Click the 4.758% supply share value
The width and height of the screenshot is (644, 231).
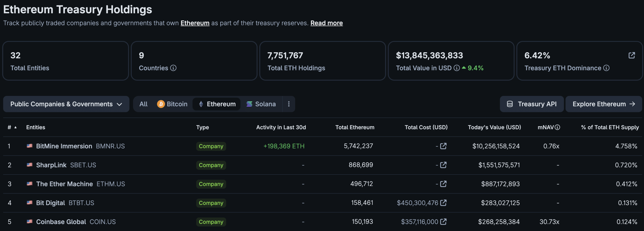(626, 146)
